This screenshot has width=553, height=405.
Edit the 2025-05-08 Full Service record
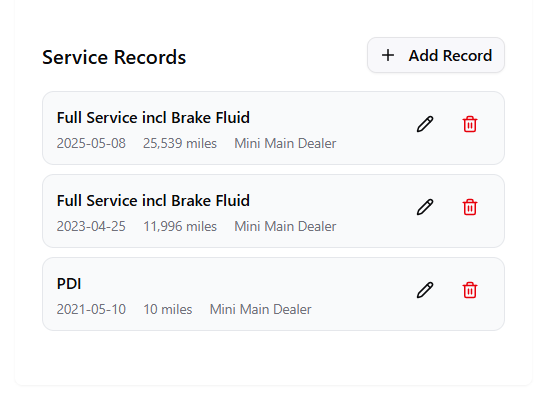coord(425,124)
